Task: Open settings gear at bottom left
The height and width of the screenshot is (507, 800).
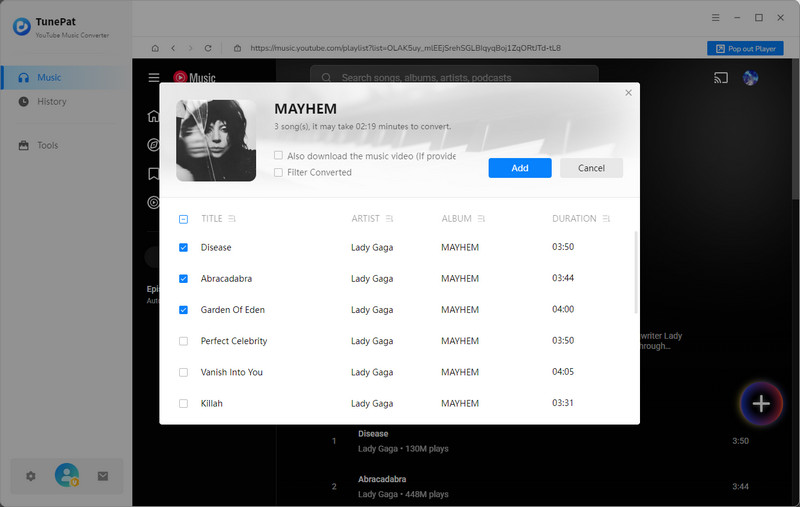Action: tap(31, 476)
